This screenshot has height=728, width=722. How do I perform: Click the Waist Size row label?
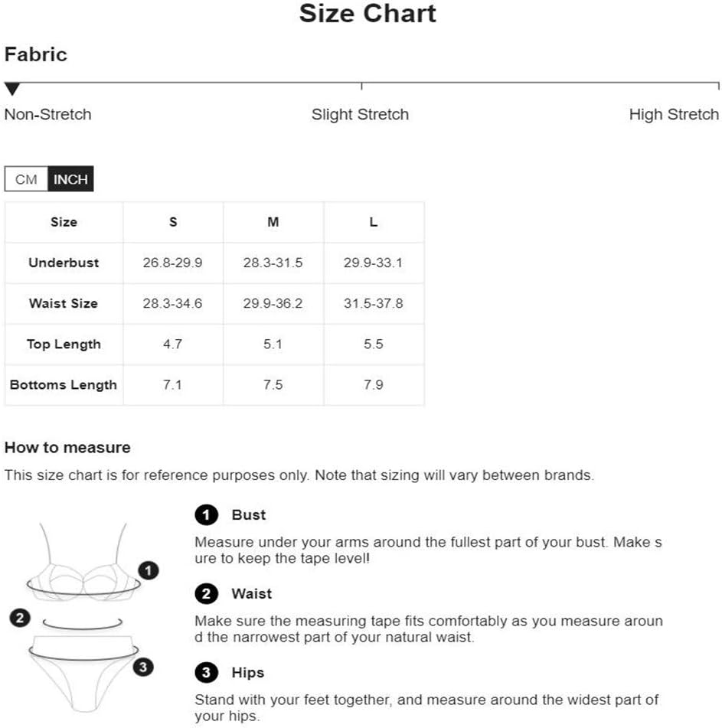coord(64,303)
